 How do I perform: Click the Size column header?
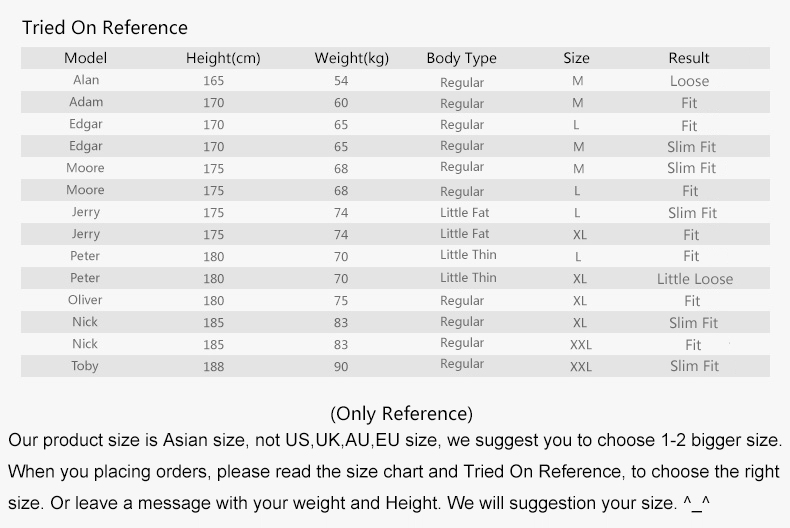[x=577, y=58]
